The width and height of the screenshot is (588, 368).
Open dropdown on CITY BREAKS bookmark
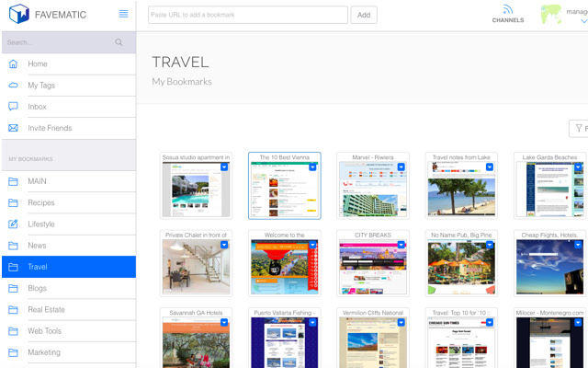(401, 245)
